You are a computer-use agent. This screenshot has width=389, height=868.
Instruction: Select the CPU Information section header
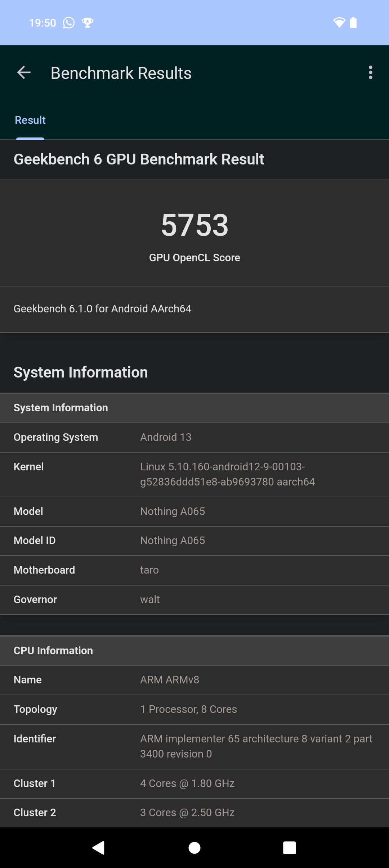(x=53, y=651)
